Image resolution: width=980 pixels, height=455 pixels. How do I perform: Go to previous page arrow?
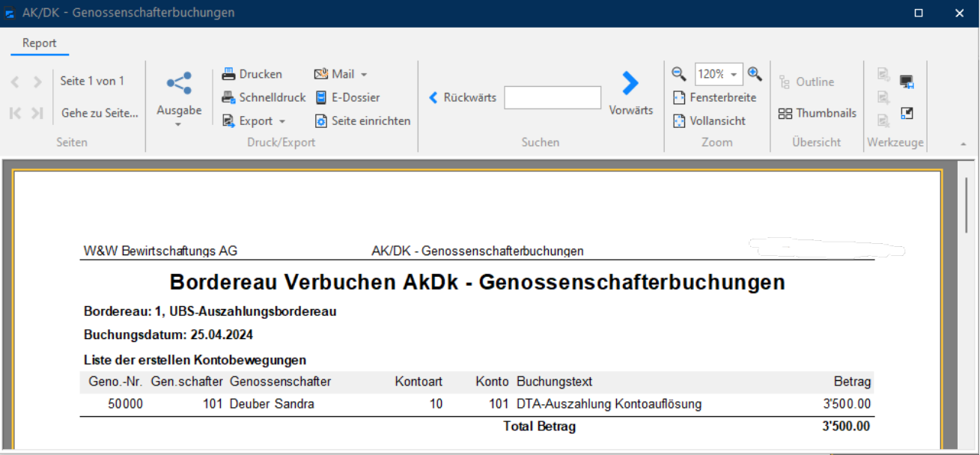click(x=15, y=82)
